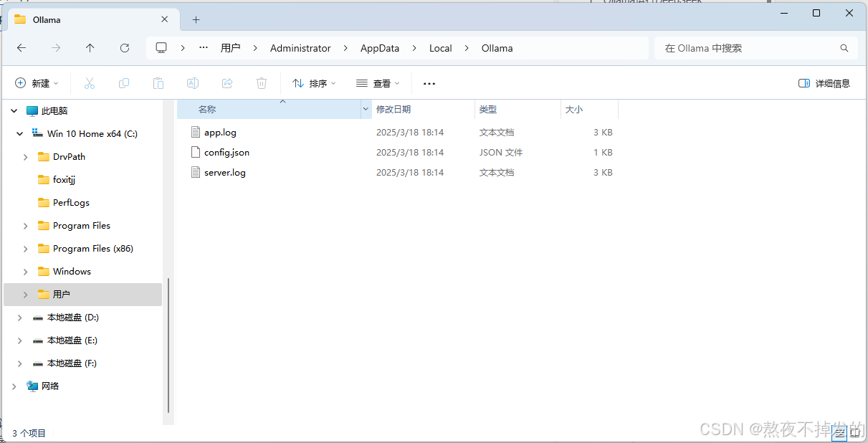Viewport: 868px width, 443px height.
Task: Click the server.log file icon
Action: pos(196,172)
